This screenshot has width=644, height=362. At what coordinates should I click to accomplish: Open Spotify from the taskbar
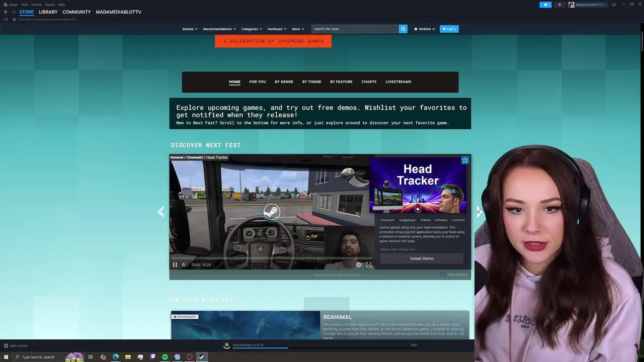(165, 357)
